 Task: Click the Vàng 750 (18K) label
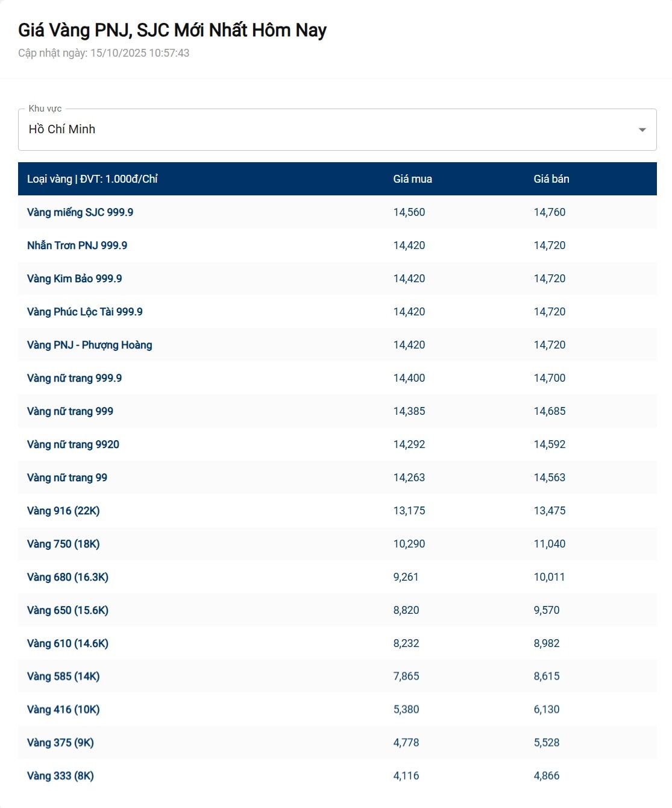(x=63, y=544)
